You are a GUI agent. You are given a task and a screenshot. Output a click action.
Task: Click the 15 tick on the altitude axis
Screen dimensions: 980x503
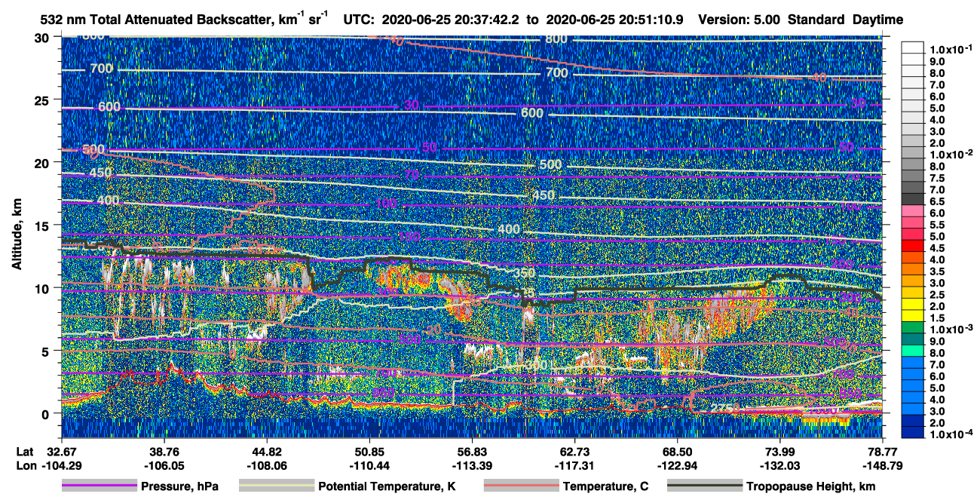[44, 225]
